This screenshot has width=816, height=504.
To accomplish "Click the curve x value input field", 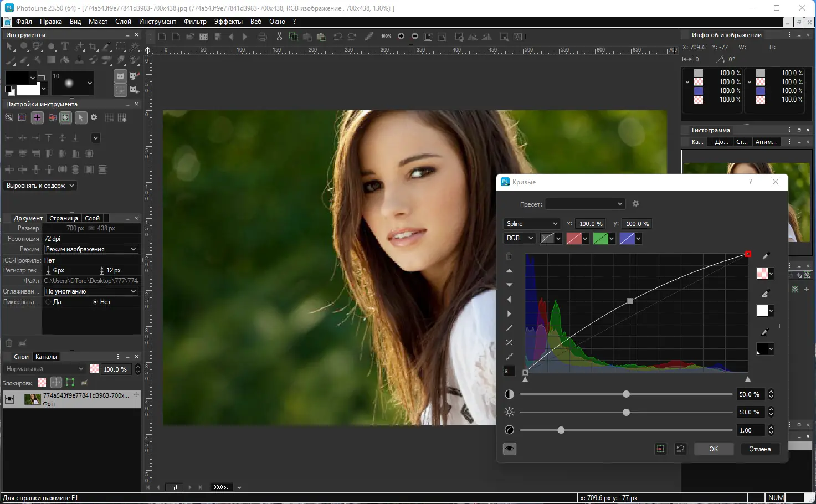I will point(591,224).
